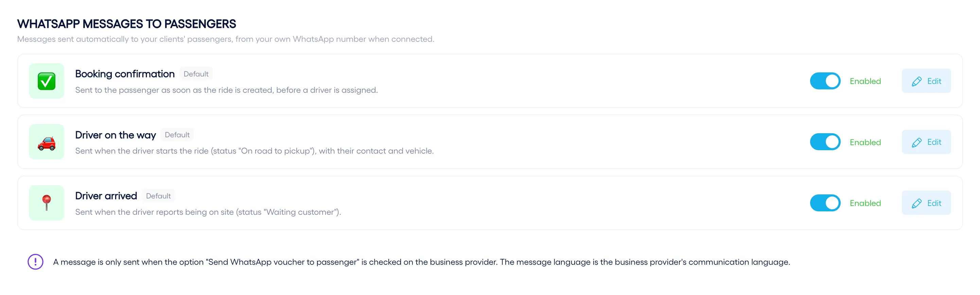The height and width of the screenshot is (295, 980).
Task: Click the pencil icon for Booking confirmation
Action: coord(916,82)
